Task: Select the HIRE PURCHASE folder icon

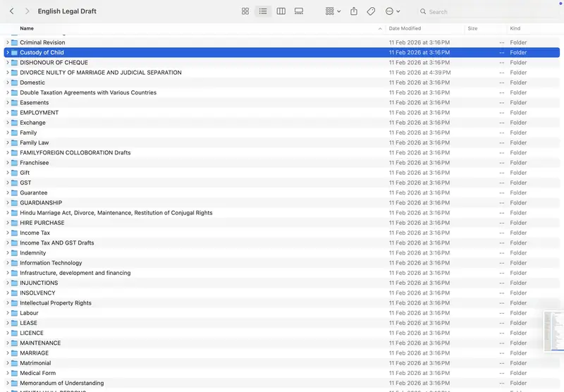Action: 14,223
